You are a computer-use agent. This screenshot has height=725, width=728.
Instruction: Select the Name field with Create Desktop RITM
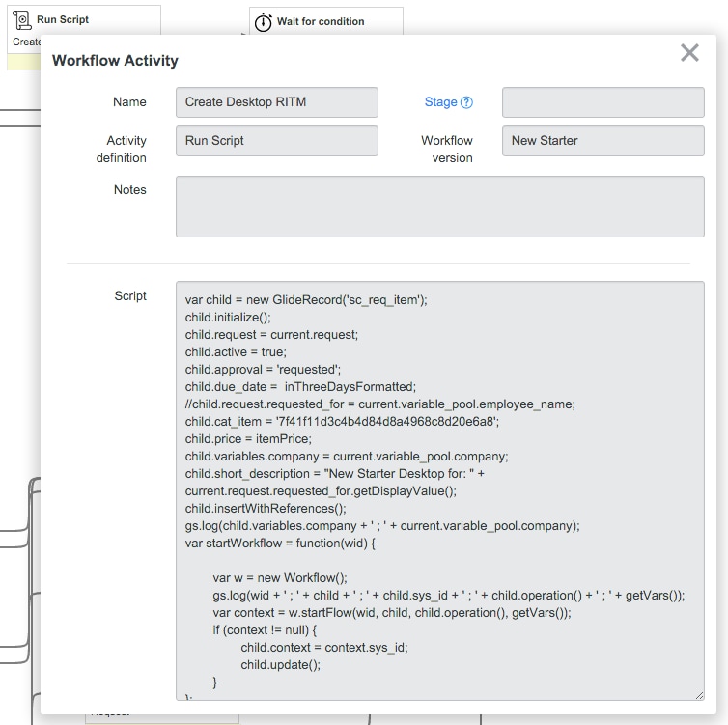(x=277, y=102)
